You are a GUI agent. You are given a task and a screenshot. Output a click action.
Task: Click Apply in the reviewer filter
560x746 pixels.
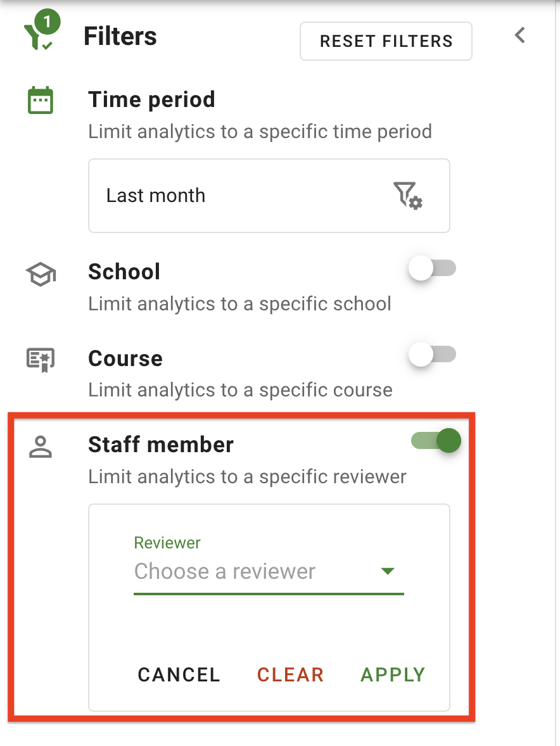393,674
